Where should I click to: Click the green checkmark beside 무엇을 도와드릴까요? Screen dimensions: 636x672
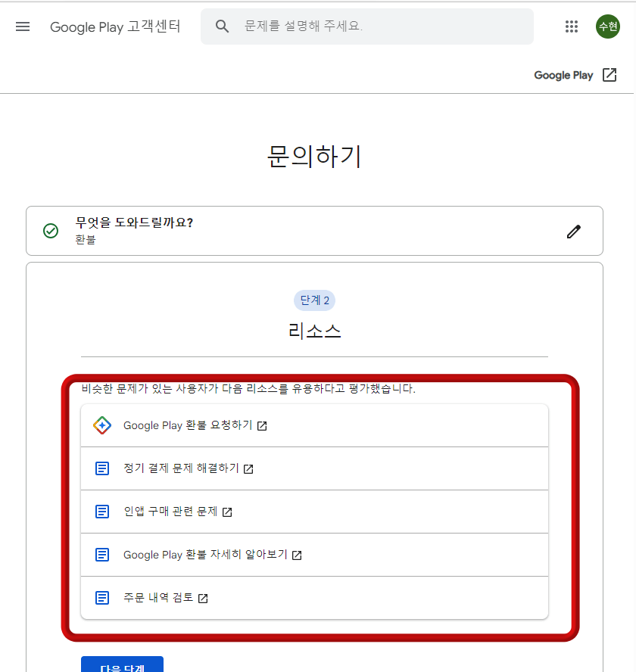point(51,231)
